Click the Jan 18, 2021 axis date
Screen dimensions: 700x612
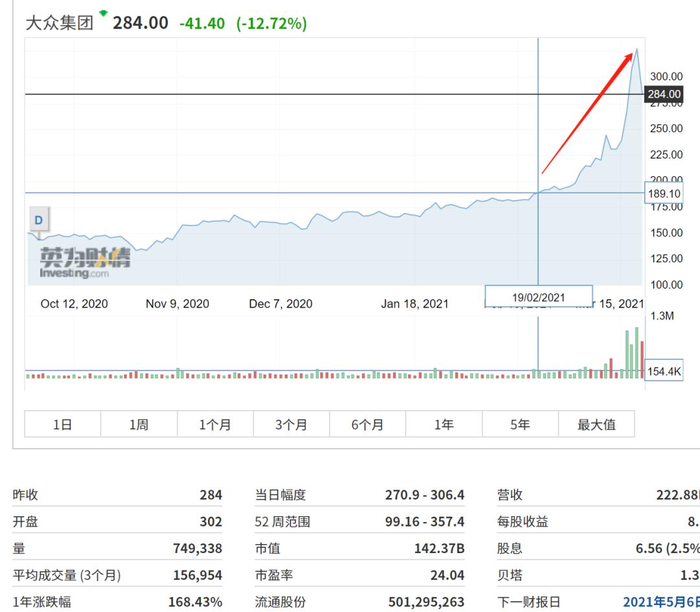414,304
